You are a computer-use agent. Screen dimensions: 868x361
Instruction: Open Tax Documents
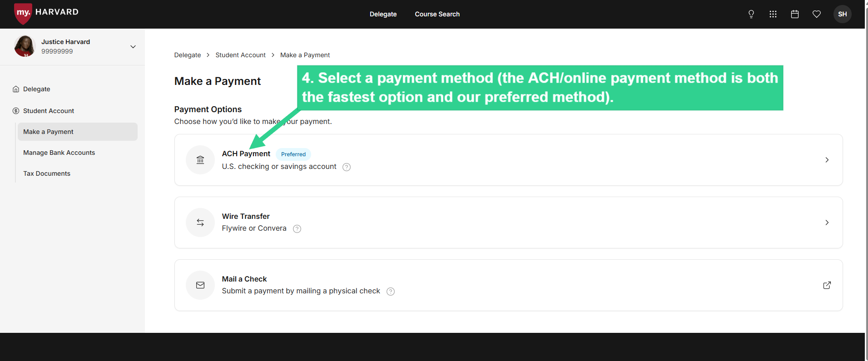[x=47, y=173]
